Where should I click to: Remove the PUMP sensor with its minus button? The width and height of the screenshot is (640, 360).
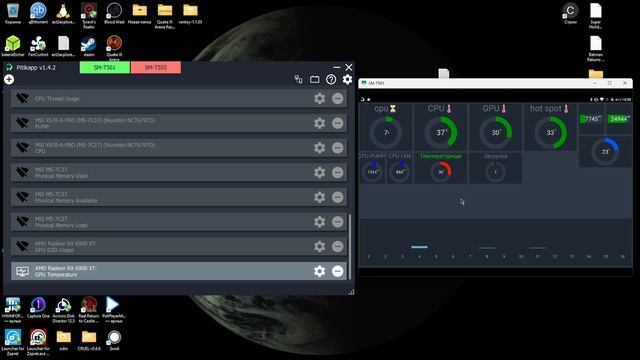tap(338, 123)
